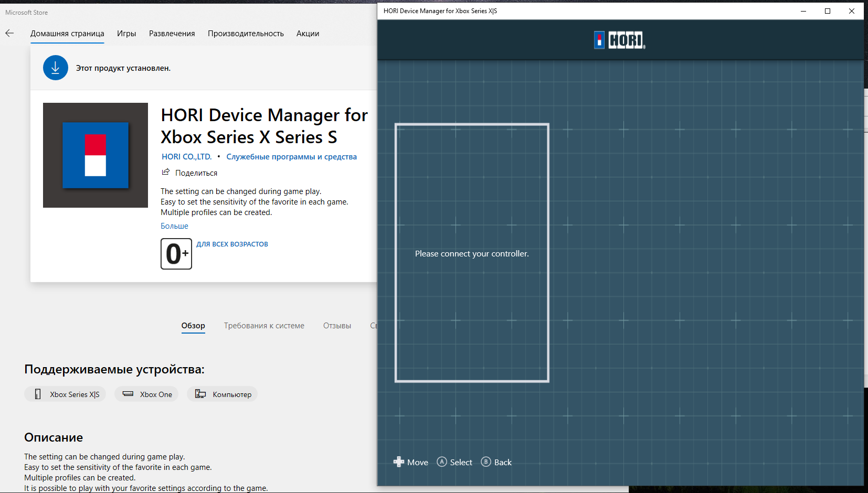Open the Акции tab
The image size is (868, 493).
(308, 34)
